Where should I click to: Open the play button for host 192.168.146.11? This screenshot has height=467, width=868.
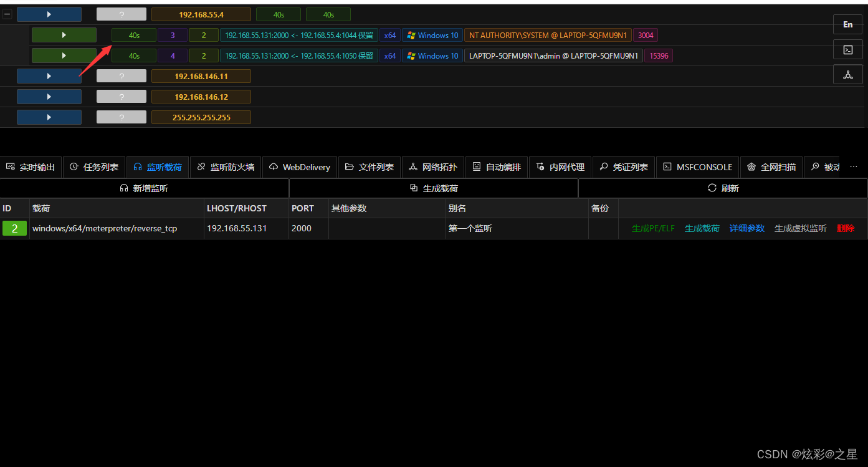(49, 76)
